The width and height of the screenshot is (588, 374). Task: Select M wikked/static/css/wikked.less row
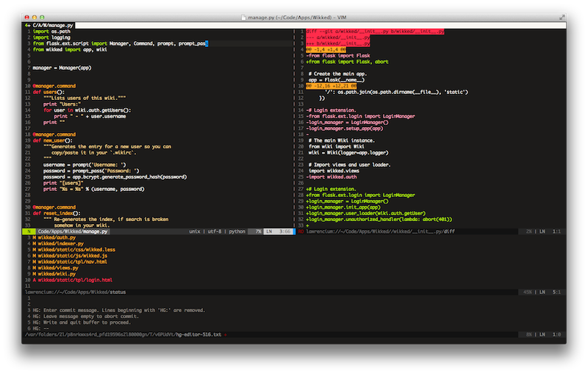tap(74, 250)
